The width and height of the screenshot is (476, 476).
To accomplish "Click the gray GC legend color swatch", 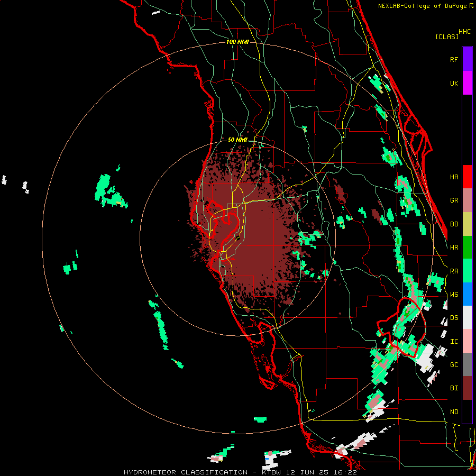I will tap(467, 364).
